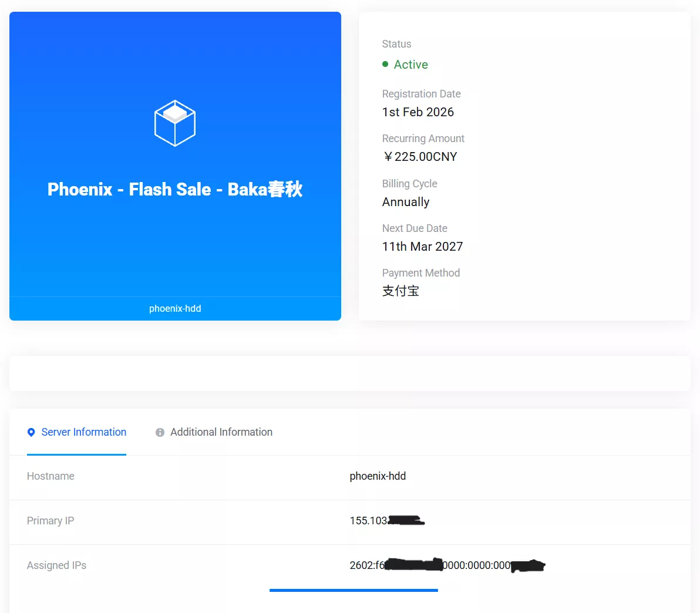The image size is (700, 613).
Task: Switch to the Additional Information tab
Action: click(221, 432)
